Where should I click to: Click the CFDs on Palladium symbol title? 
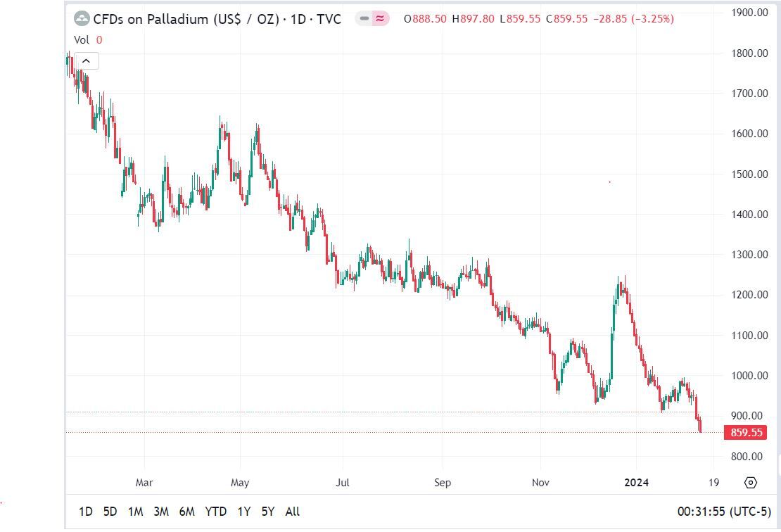coord(217,19)
